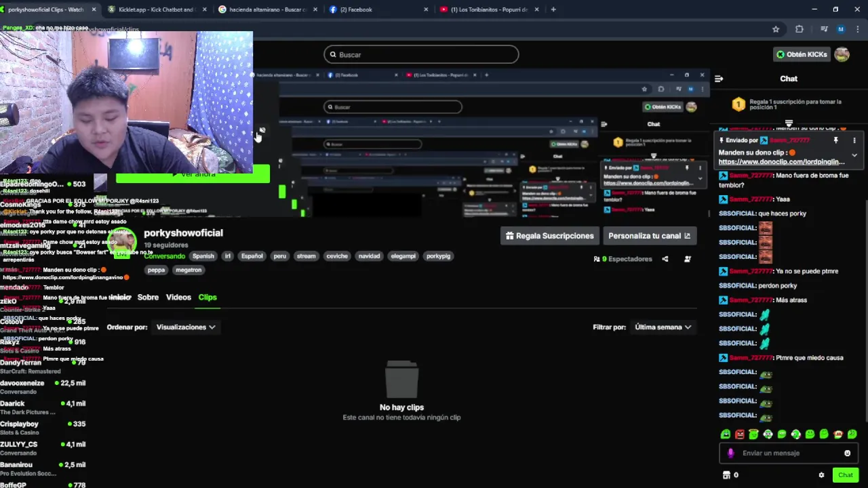This screenshot has height=488, width=868.
Task: Click the webcam overlay thumbnail
Action: 126,102
